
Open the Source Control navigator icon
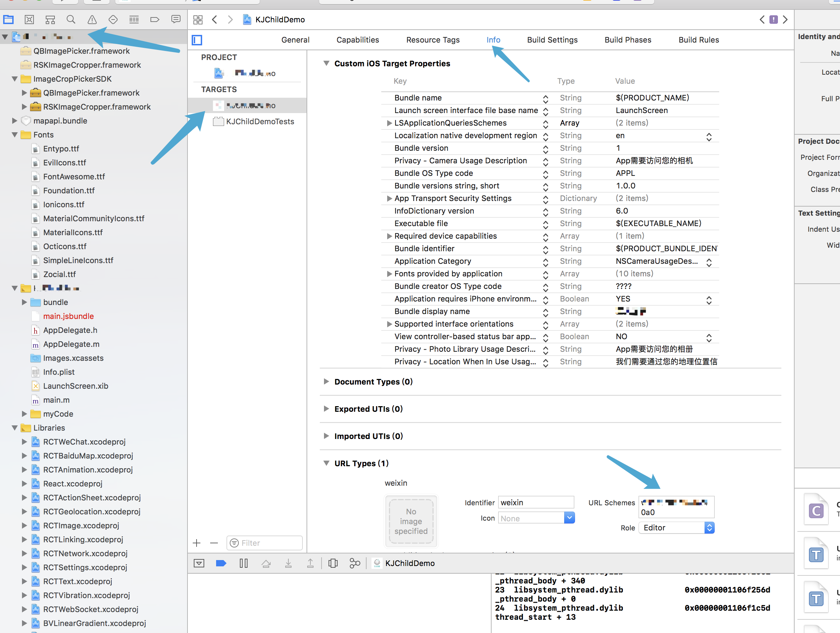pyautogui.click(x=29, y=19)
